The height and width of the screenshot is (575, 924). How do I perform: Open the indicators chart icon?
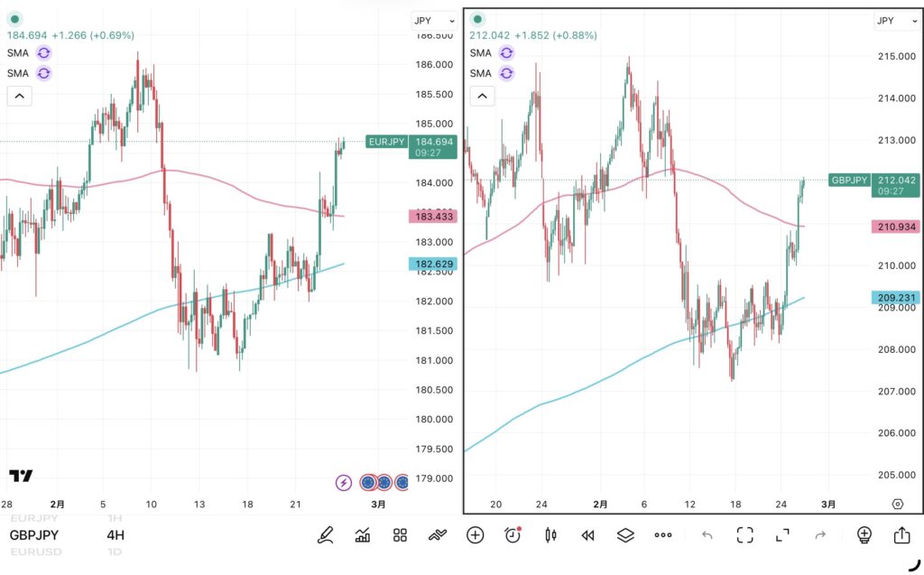tap(363, 535)
